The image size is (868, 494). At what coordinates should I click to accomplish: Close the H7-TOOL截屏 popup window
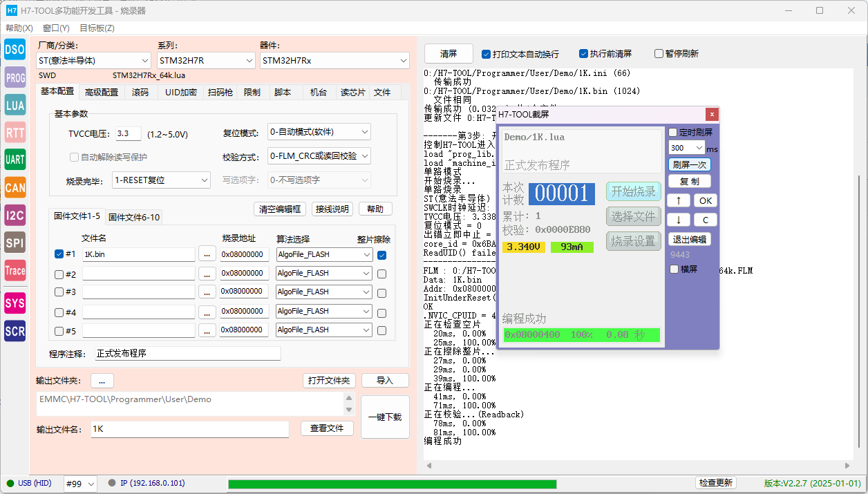click(712, 114)
